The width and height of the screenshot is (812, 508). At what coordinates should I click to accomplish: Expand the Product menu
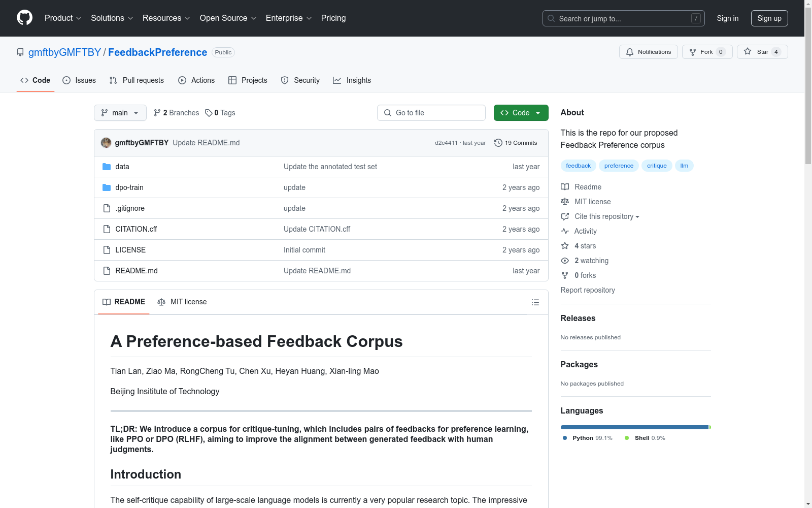pyautogui.click(x=63, y=18)
